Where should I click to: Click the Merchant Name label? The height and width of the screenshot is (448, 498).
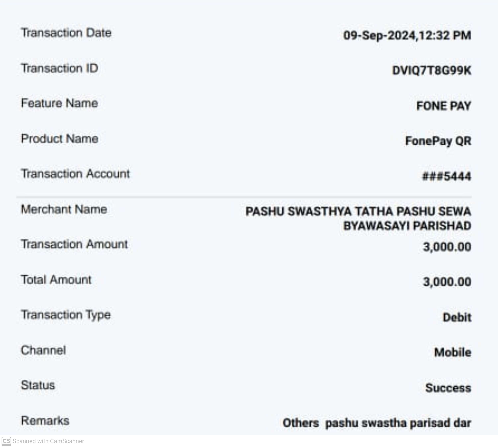point(64,209)
